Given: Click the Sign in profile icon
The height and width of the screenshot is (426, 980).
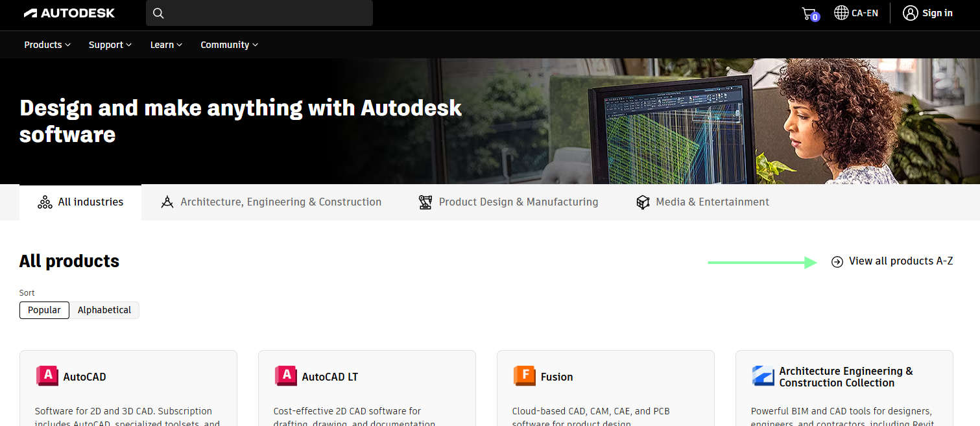Looking at the screenshot, I should click(x=911, y=13).
